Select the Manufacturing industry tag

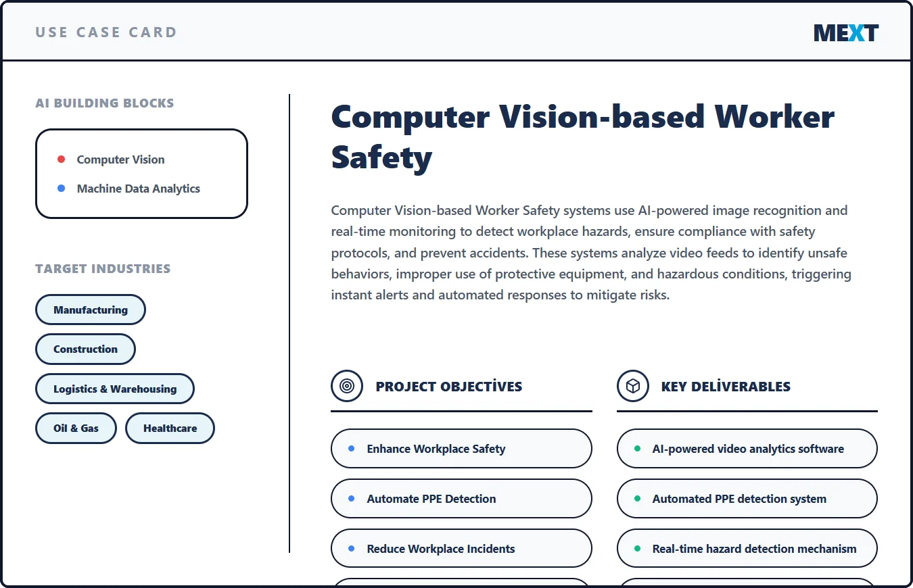click(91, 310)
